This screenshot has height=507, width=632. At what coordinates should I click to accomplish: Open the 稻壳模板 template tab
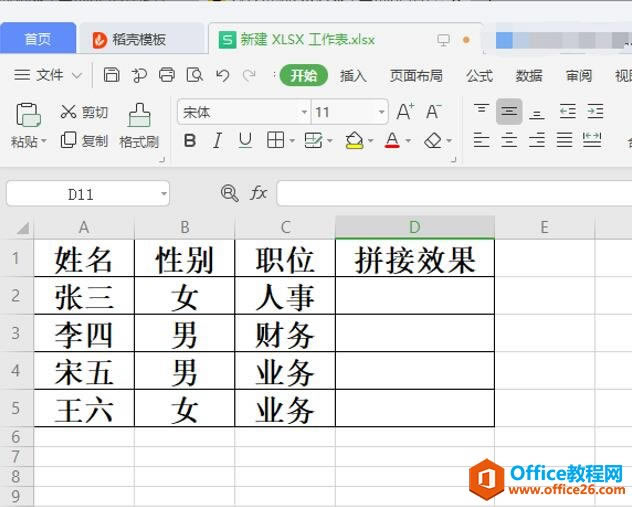pyautogui.click(x=141, y=39)
